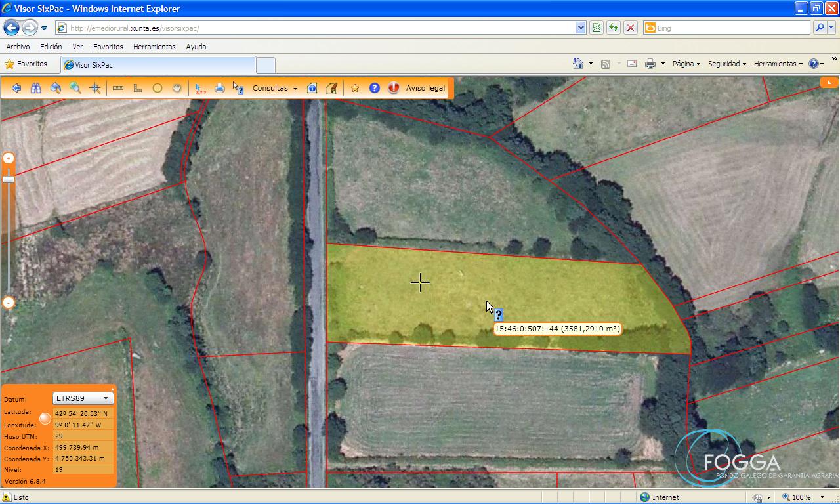Screen dimensions: 840x504
Task: Click the binoculars search icon
Action: [35, 88]
